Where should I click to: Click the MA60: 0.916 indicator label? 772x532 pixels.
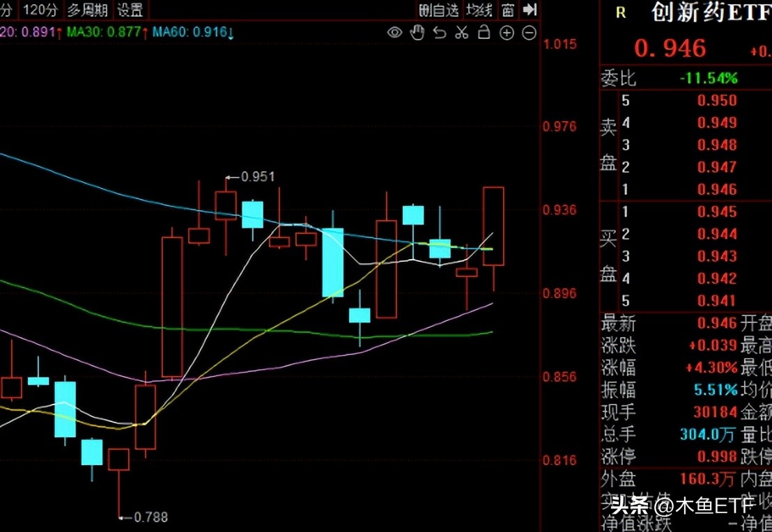click(192, 33)
